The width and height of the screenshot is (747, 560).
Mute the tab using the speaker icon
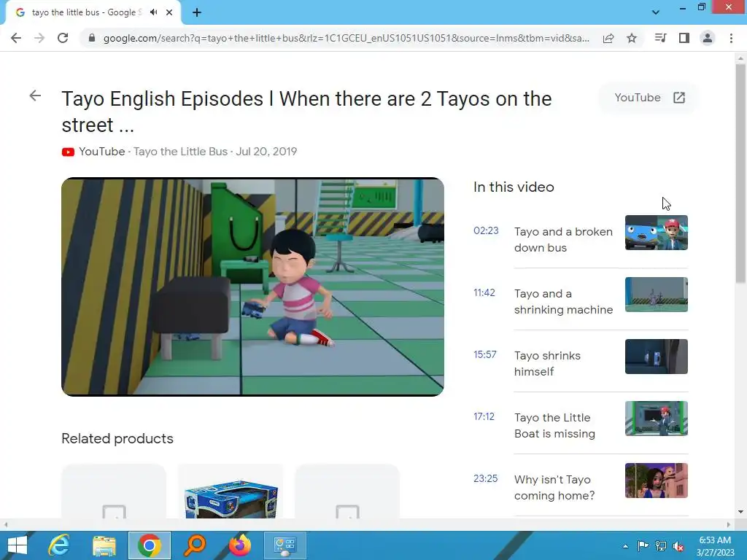coord(153,12)
